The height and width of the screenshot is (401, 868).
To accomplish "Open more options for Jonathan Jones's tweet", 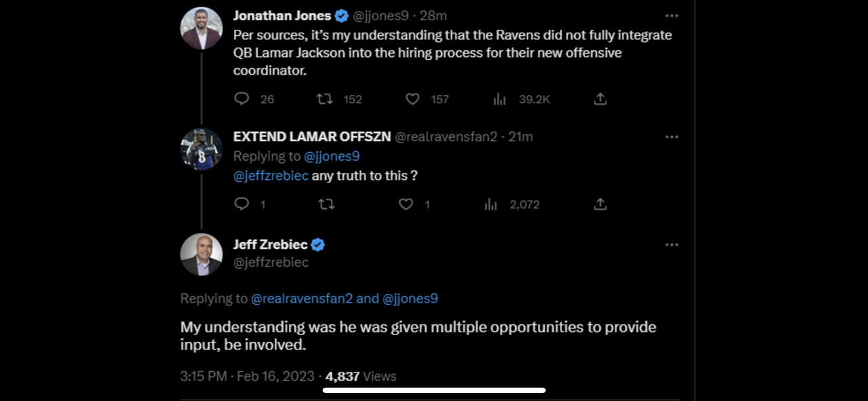I will pyautogui.click(x=671, y=16).
